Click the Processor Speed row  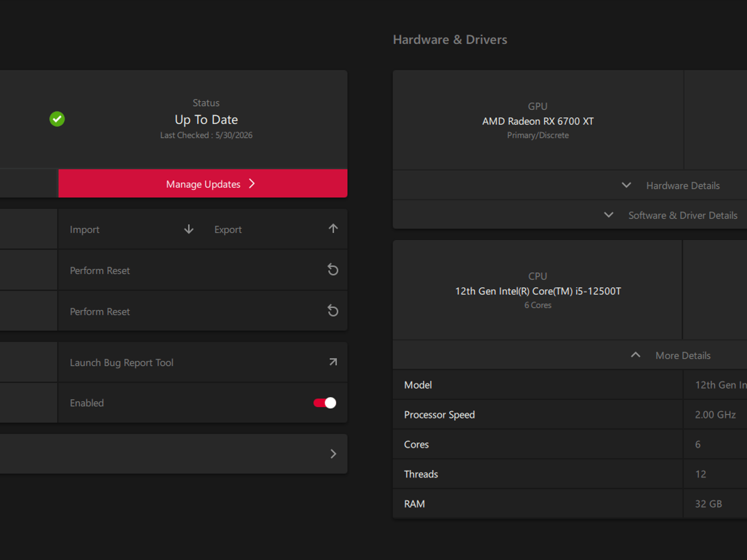[570, 415]
